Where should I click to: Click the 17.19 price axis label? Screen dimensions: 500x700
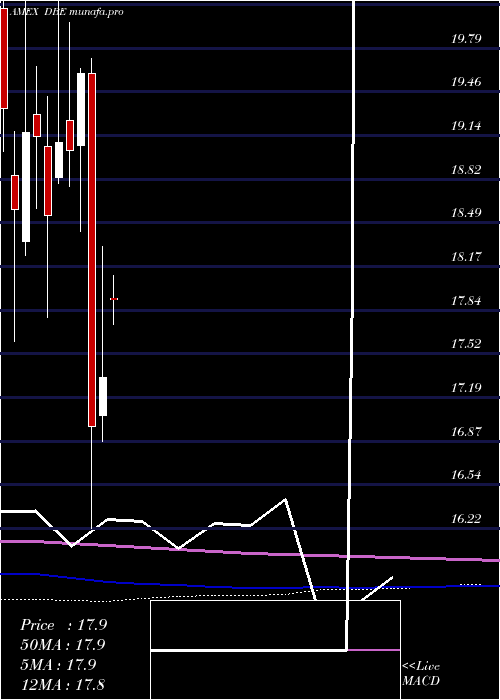[x=467, y=388]
